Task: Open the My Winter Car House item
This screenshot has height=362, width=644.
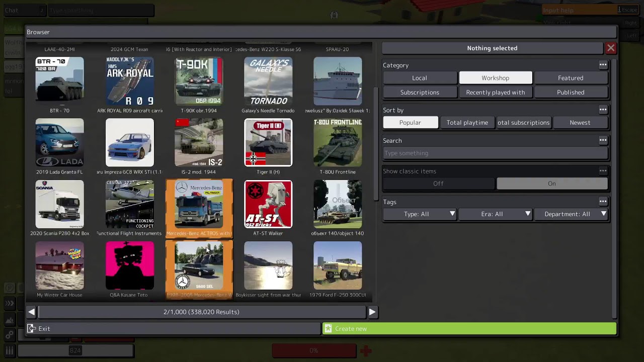Action: 59,265
